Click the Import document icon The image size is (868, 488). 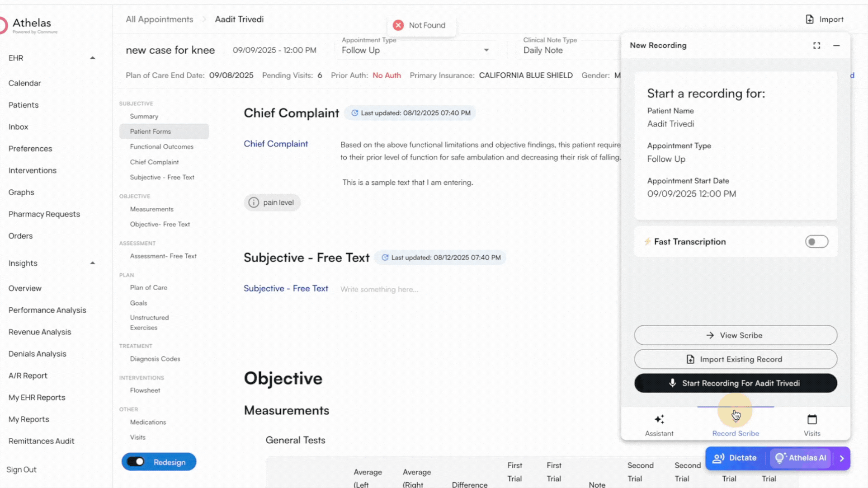[x=809, y=19]
